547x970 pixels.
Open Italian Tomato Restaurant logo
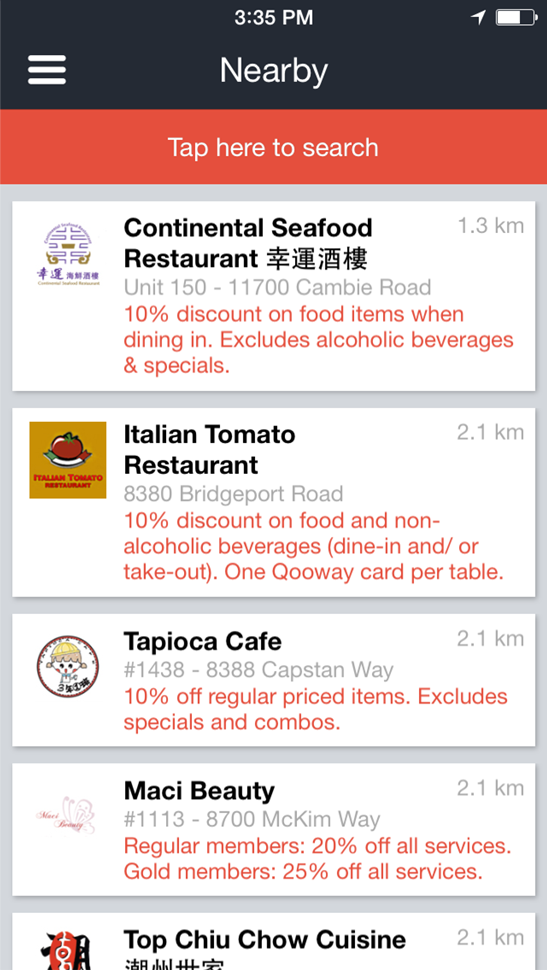68,460
